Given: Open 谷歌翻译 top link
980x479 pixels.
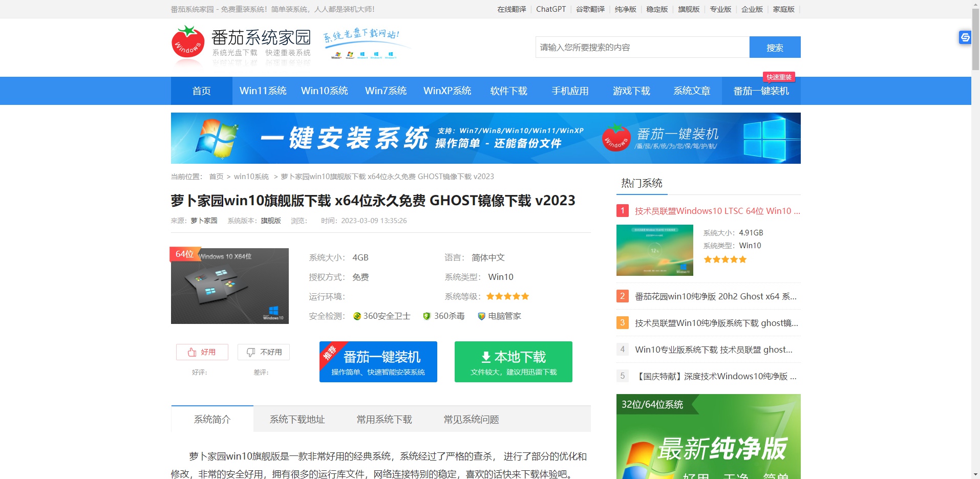Looking at the screenshot, I should pyautogui.click(x=590, y=9).
